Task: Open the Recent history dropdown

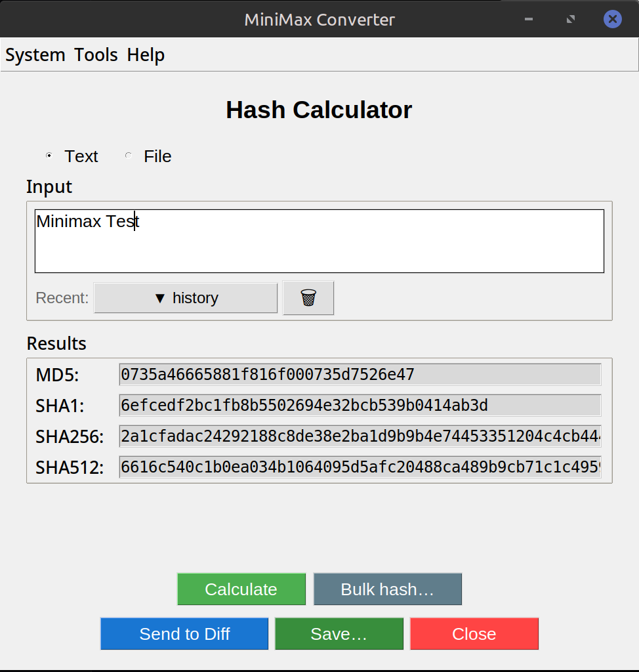Action: pyautogui.click(x=186, y=298)
